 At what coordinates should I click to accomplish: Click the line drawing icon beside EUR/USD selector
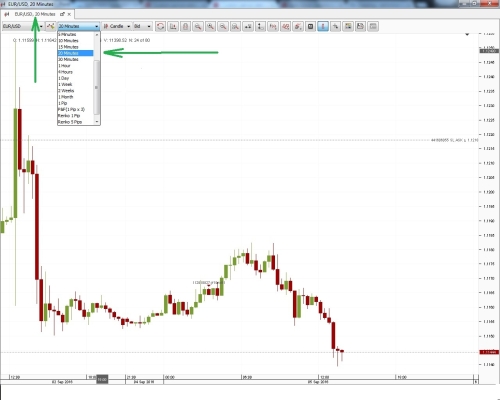tap(50, 26)
